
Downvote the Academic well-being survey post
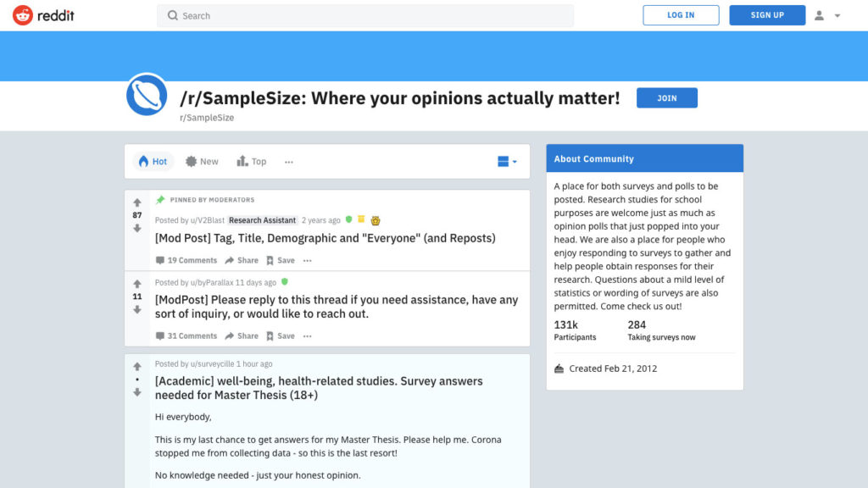click(x=137, y=392)
